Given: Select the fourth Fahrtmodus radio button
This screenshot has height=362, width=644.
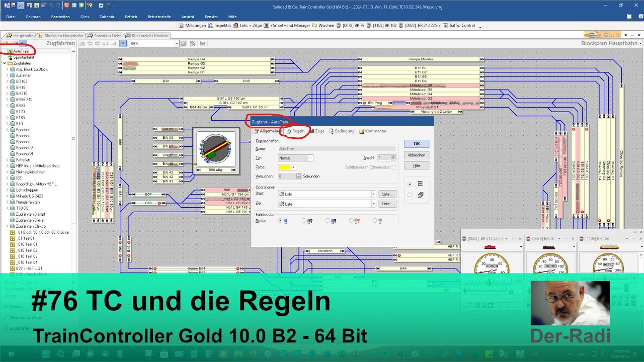Looking at the screenshot, I should tap(351, 221).
